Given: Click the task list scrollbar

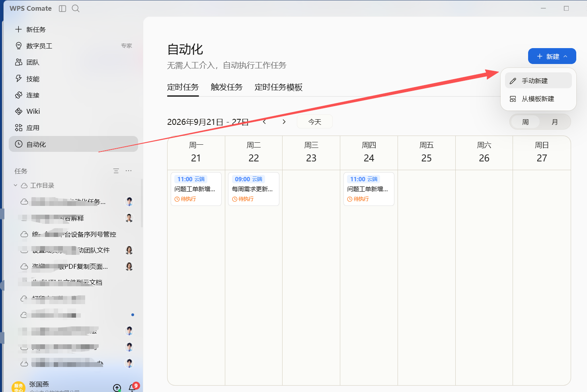Looking at the screenshot, I should click(x=142, y=203).
